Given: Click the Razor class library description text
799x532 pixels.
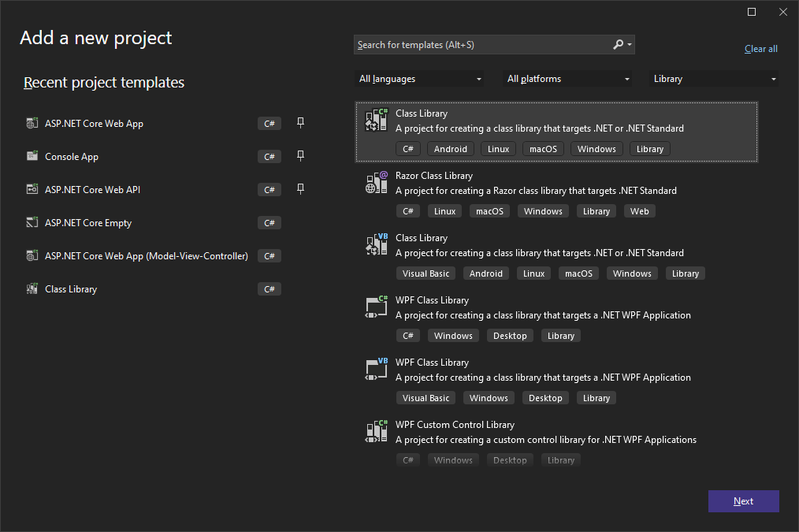Looking at the screenshot, I should click(x=536, y=191).
